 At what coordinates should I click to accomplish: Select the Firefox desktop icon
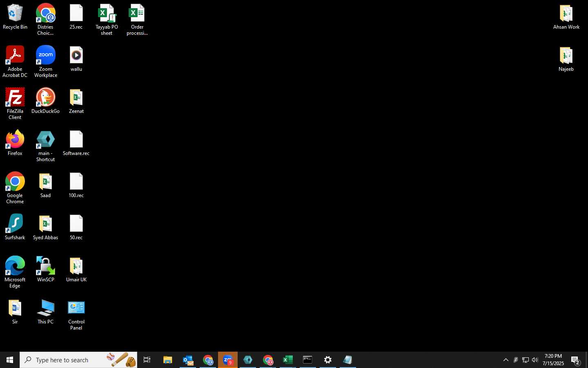[x=15, y=143]
